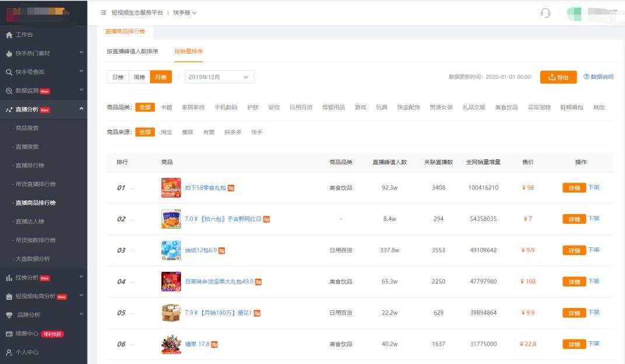Collapse the 直播分析 menu chevron
Viewport: 625px width, 364px height.
click(81, 108)
